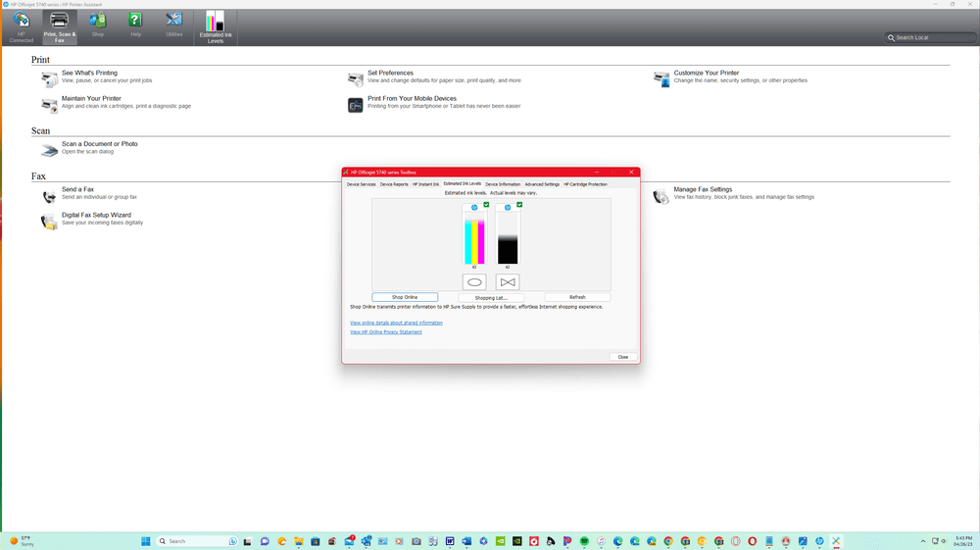Click the green checkmark on the black cartridge

[x=519, y=205]
